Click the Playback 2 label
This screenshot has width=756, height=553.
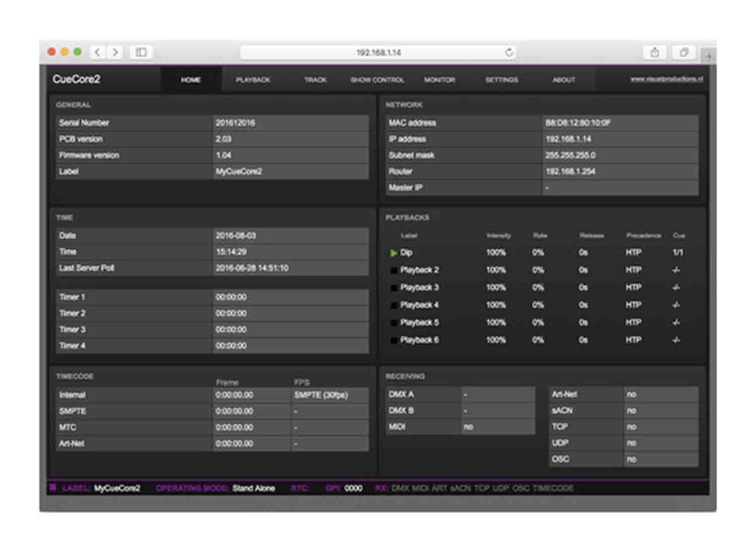click(419, 270)
